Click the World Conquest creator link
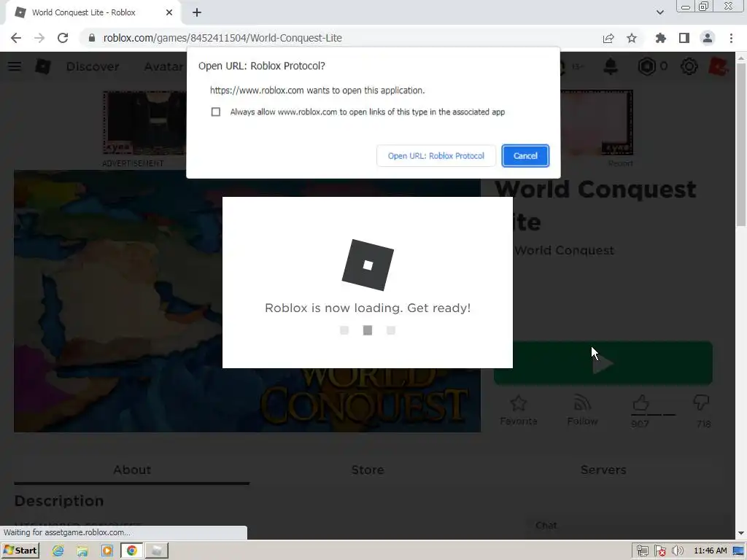747x560 pixels. pos(564,251)
